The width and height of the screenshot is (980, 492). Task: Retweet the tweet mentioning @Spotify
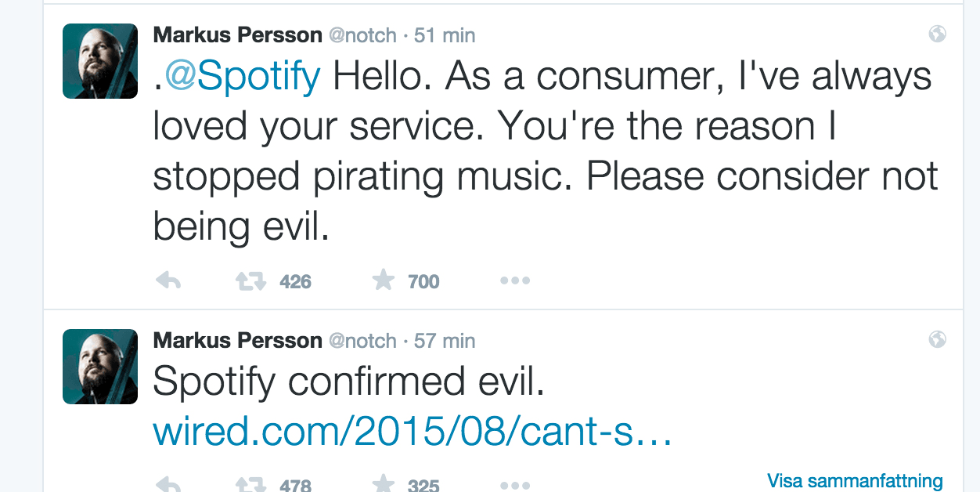tap(250, 280)
